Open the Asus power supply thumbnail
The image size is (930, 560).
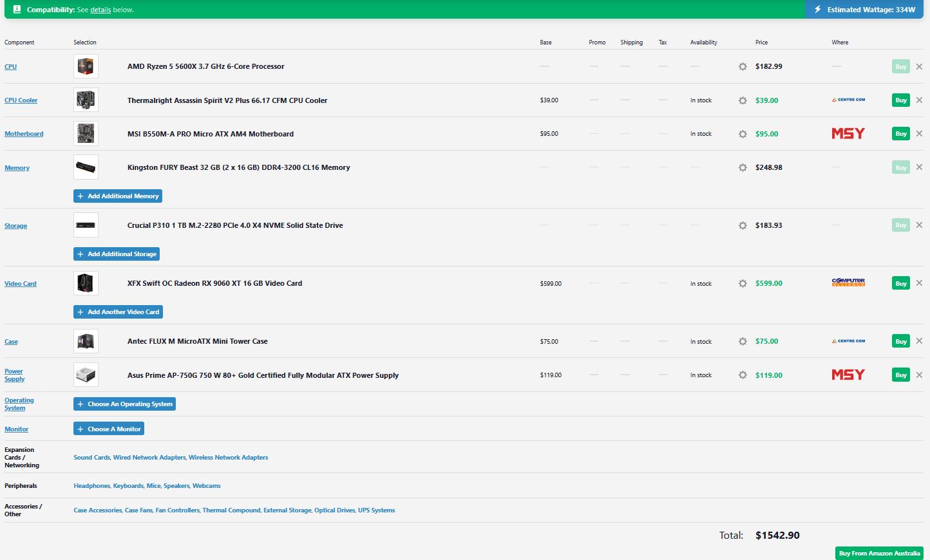pos(86,375)
